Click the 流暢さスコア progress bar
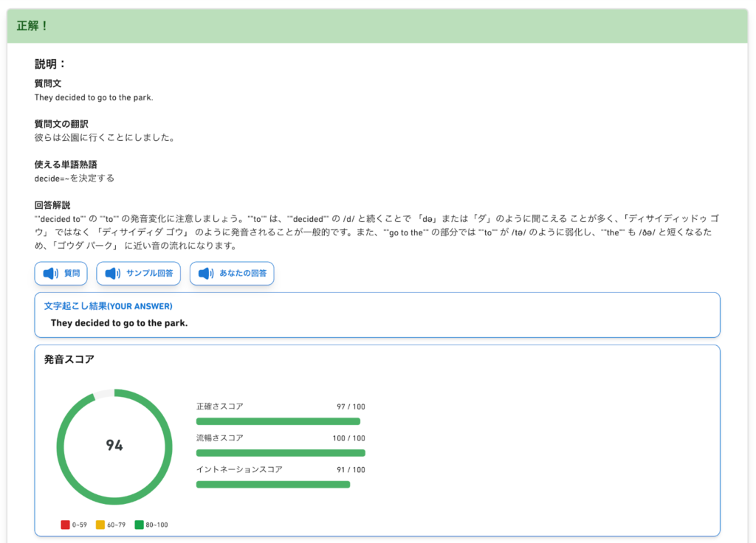Viewport: 756px width, 543px height. point(281,453)
